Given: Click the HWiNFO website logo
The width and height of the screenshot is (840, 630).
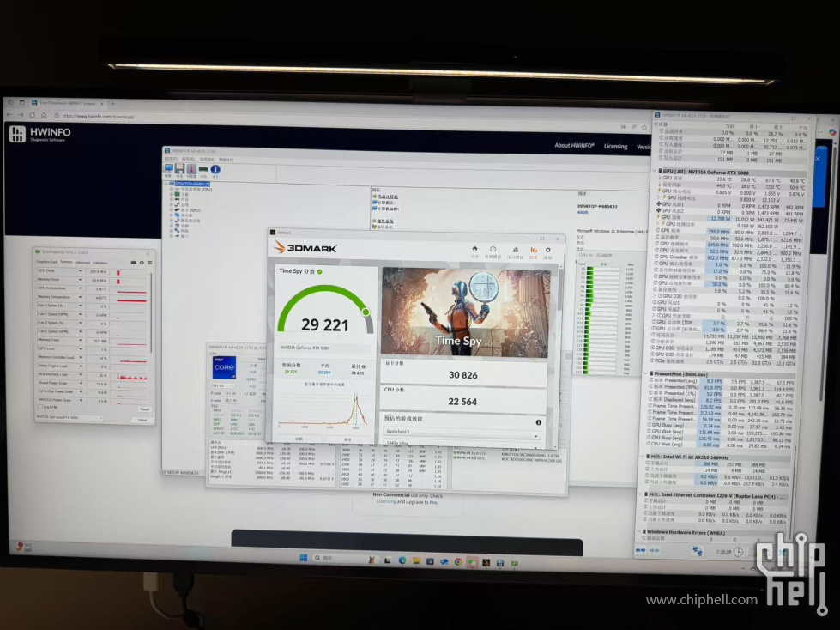Looking at the screenshot, I should click(x=40, y=134).
